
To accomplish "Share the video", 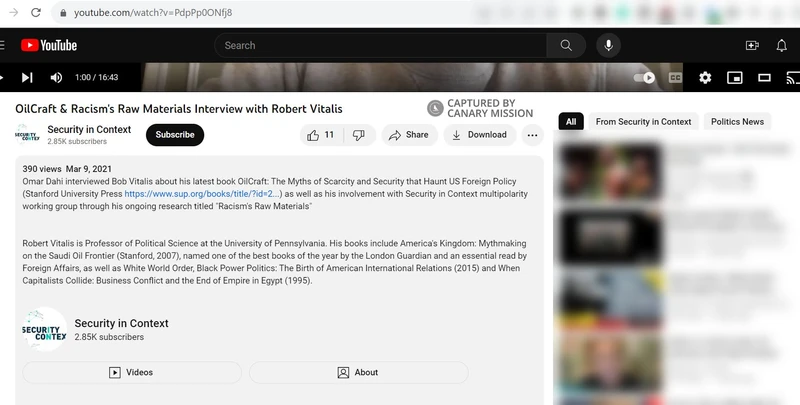I will coord(409,135).
